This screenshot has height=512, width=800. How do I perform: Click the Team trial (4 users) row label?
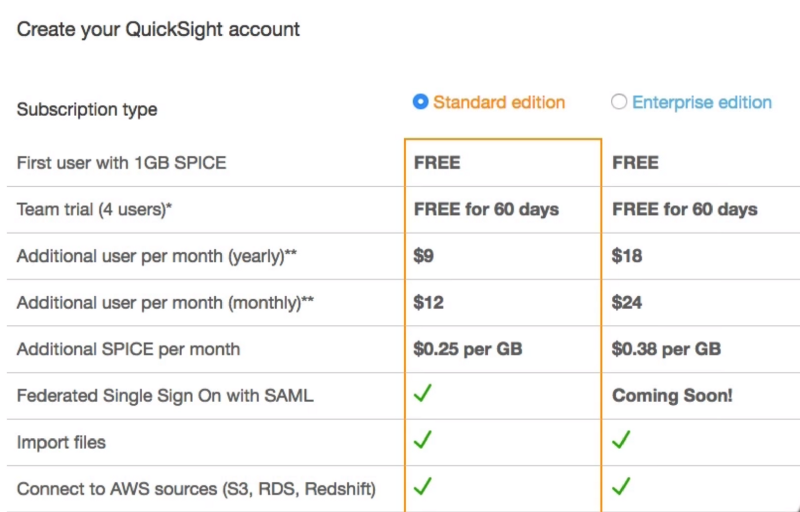[94, 210]
